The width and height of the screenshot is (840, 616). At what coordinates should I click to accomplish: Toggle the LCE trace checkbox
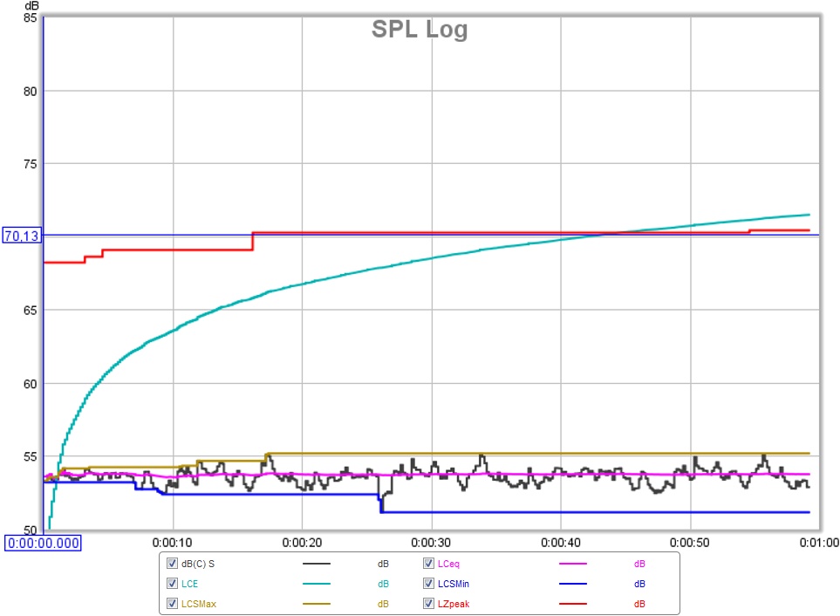[x=172, y=584]
